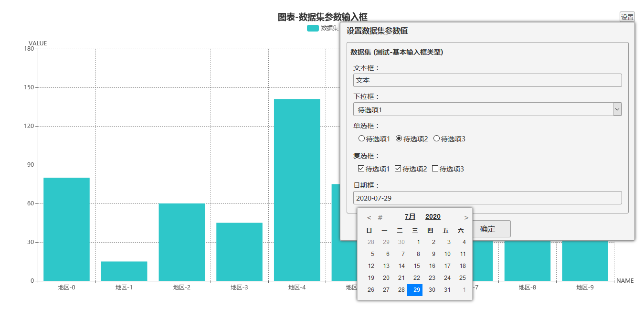The image size is (644, 309).
Task: Click the date input showing 2020-07-29
Action: coord(487,197)
